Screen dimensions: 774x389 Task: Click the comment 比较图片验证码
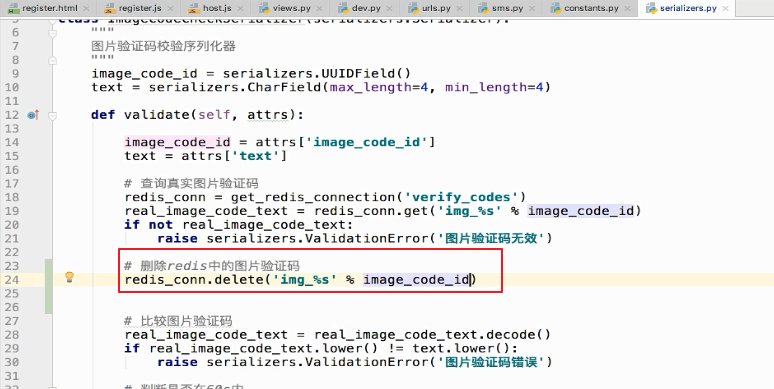(178, 321)
